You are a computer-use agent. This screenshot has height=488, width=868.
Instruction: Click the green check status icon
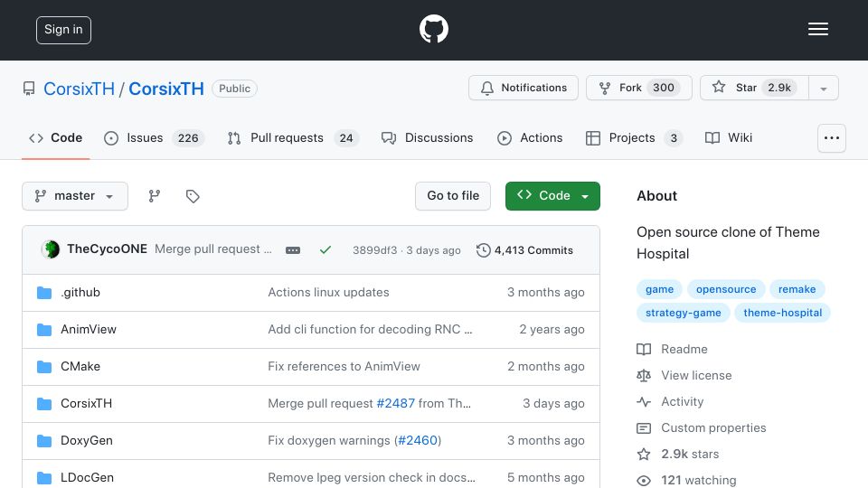pos(325,250)
